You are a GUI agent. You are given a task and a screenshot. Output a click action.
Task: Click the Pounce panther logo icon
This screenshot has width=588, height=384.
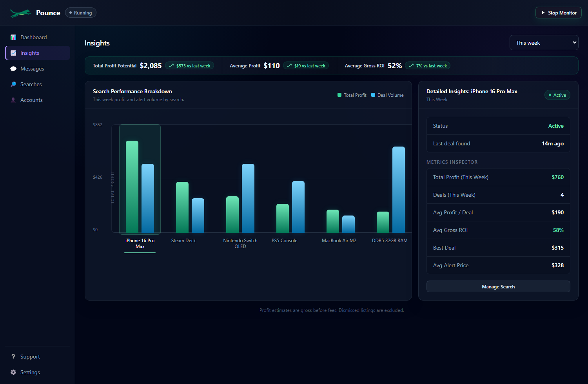coord(20,13)
